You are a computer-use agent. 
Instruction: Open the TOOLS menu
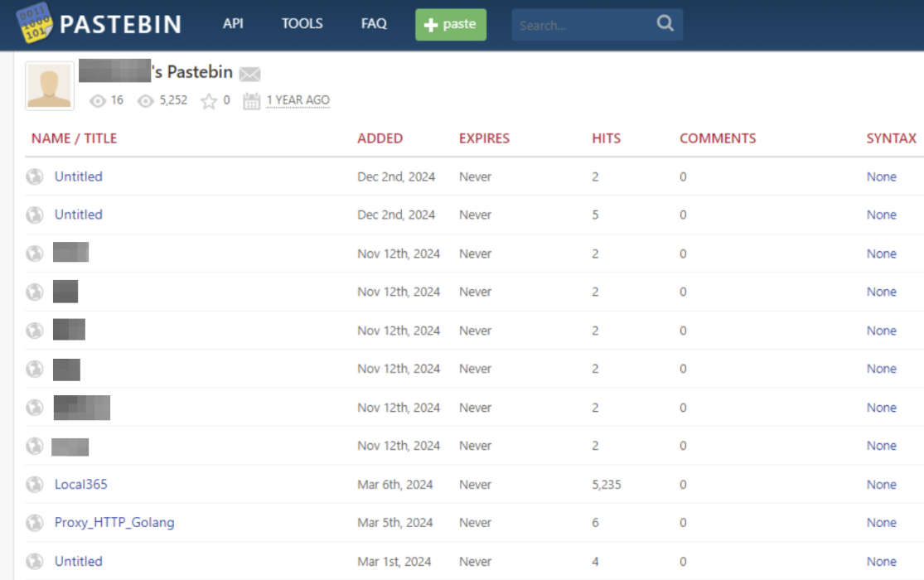(x=302, y=24)
